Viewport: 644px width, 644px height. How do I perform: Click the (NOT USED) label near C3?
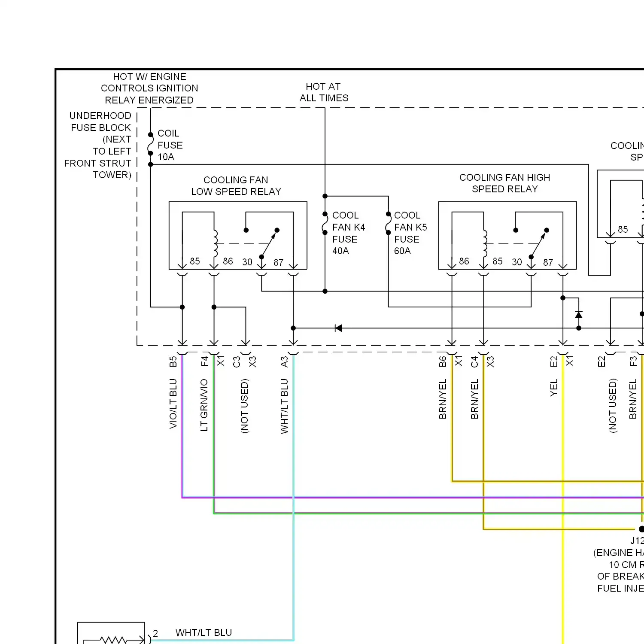[x=244, y=406]
